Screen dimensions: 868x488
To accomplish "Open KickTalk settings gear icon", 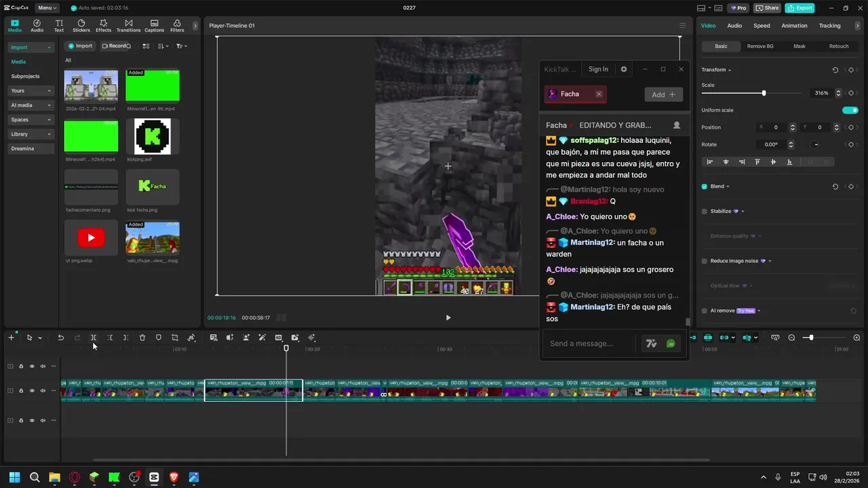I will (x=624, y=69).
